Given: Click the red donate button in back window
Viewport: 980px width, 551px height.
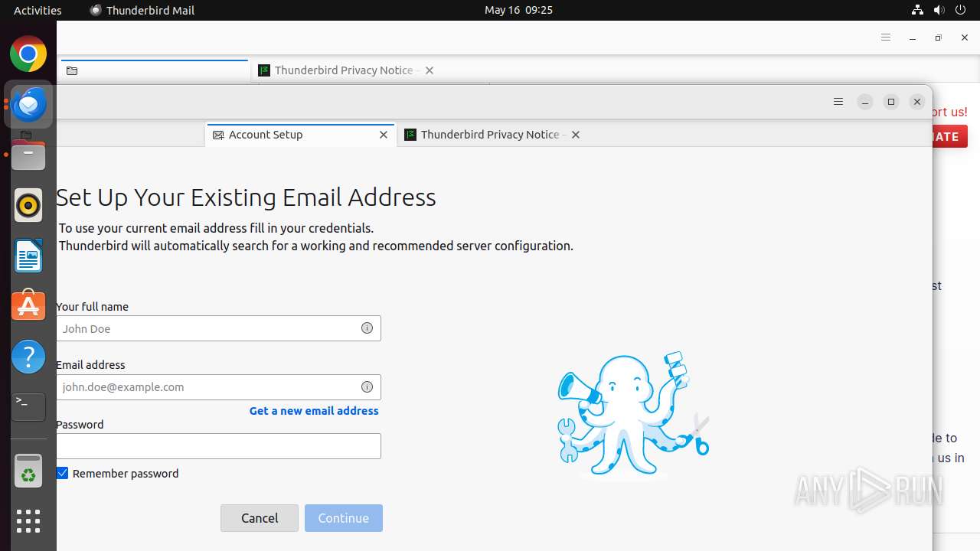Looking at the screenshot, I should 950,136.
